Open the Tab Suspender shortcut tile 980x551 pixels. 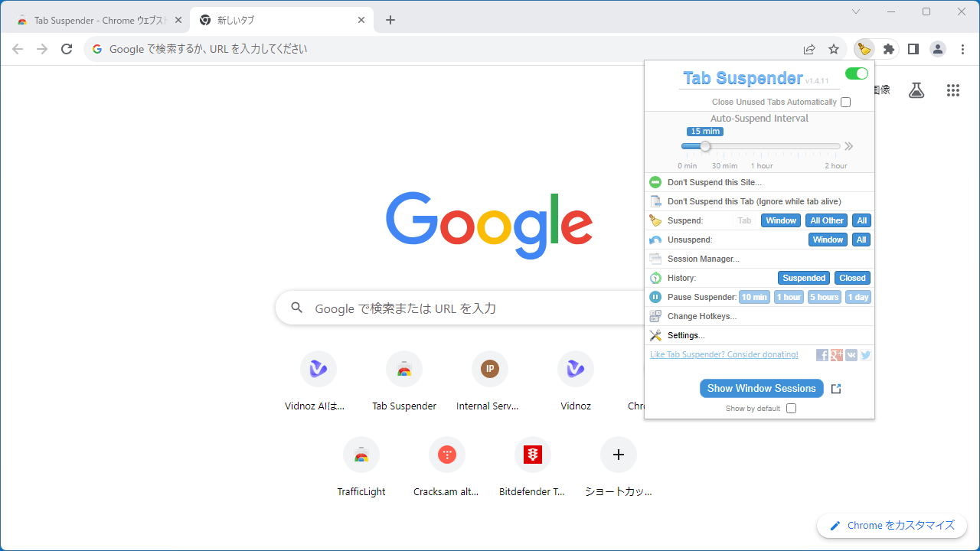tap(404, 381)
